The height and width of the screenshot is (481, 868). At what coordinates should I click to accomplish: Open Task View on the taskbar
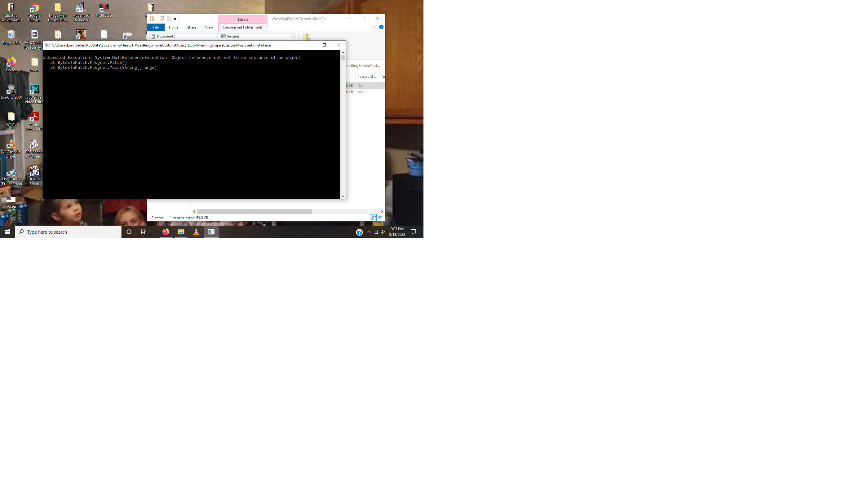click(x=144, y=232)
